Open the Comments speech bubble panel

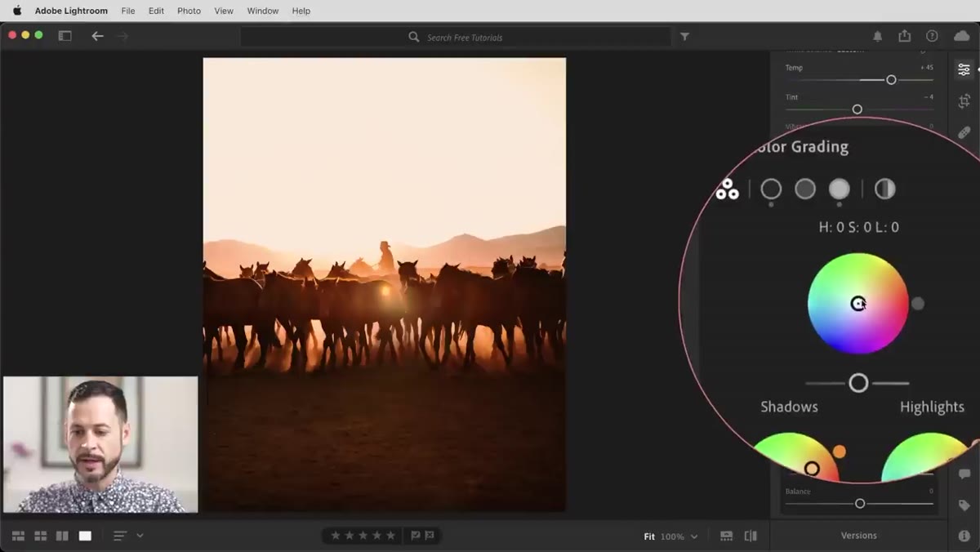pyautogui.click(x=964, y=474)
